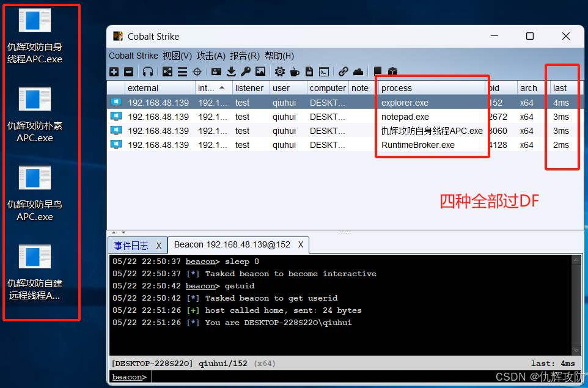
Task: Select desktop file 仇辉攻防自身线程APC.exe
Action: point(35,36)
